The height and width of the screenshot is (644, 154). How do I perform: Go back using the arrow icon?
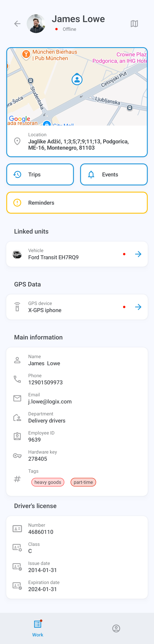(17, 24)
